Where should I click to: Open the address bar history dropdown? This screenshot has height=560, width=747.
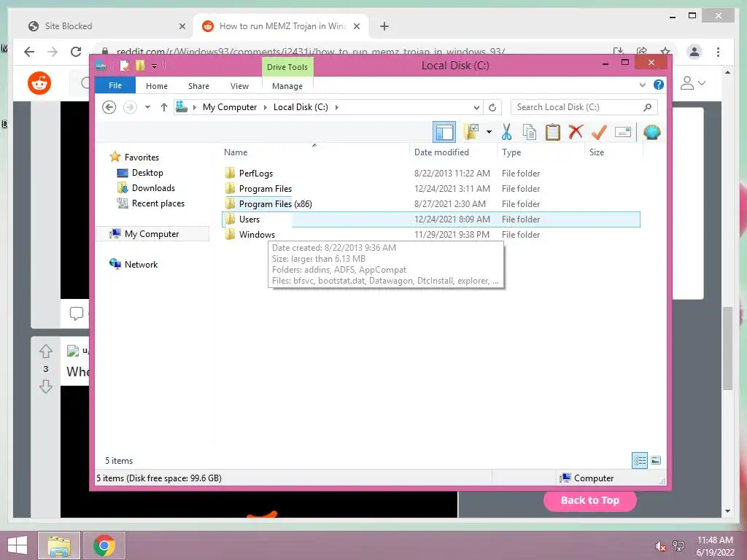point(476,108)
